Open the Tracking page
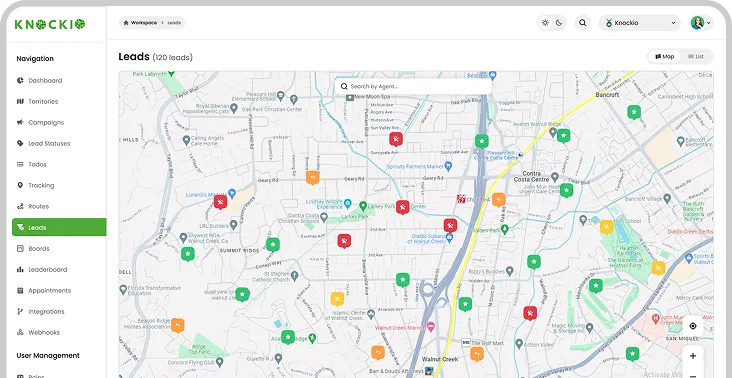The height and width of the screenshot is (378, 732). tap(41, 185)
